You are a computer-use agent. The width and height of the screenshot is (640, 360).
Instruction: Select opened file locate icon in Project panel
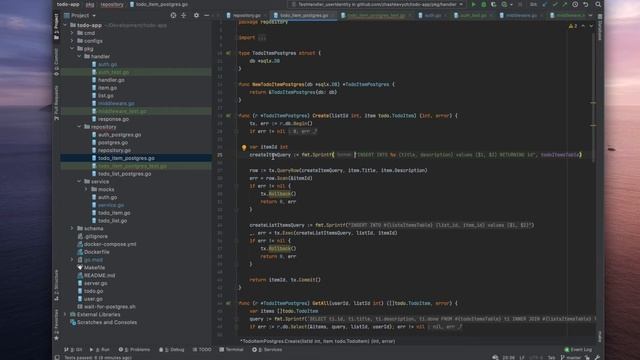173,16
